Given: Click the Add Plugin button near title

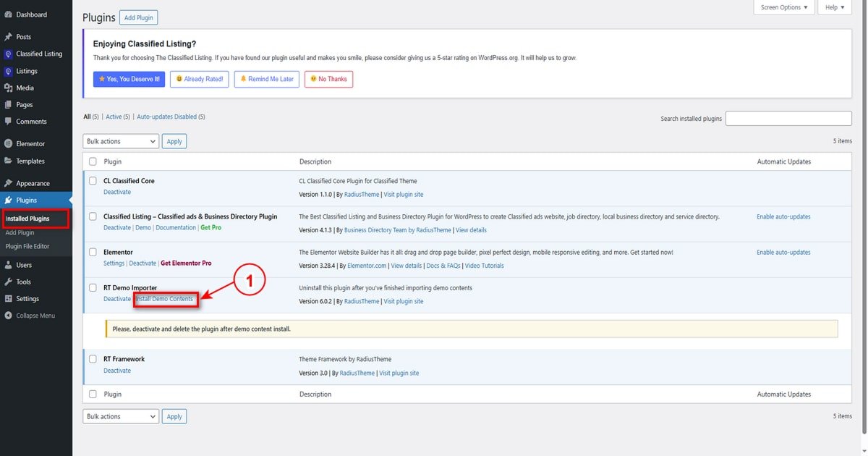Looking at the screenshot, I should pyautogui.click(x=138, y=17).
